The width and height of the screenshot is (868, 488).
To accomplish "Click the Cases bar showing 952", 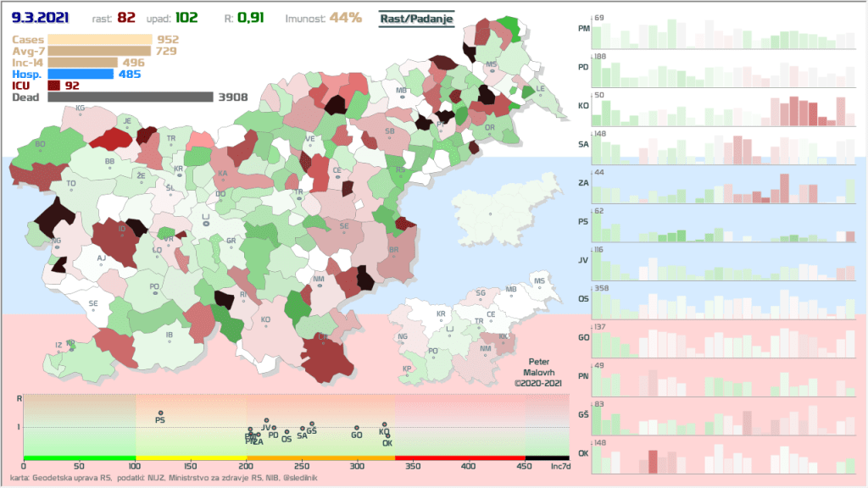I will pos(100,39).
